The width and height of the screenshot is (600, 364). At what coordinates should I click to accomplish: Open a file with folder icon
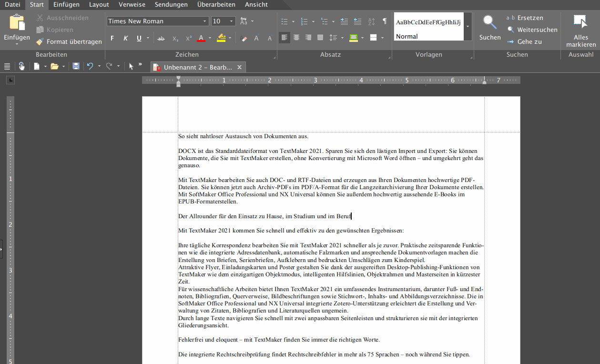54,66
